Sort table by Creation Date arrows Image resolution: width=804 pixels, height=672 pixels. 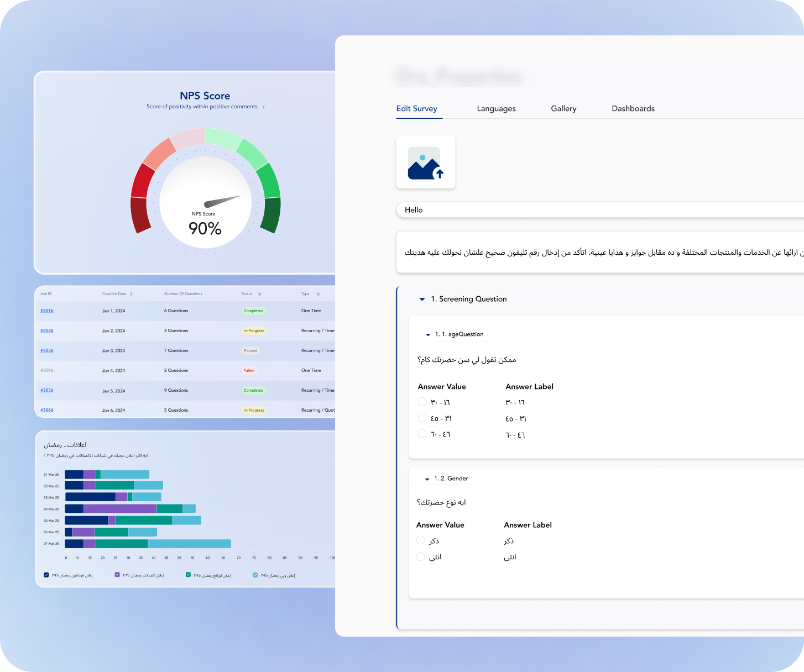point(131,294)
